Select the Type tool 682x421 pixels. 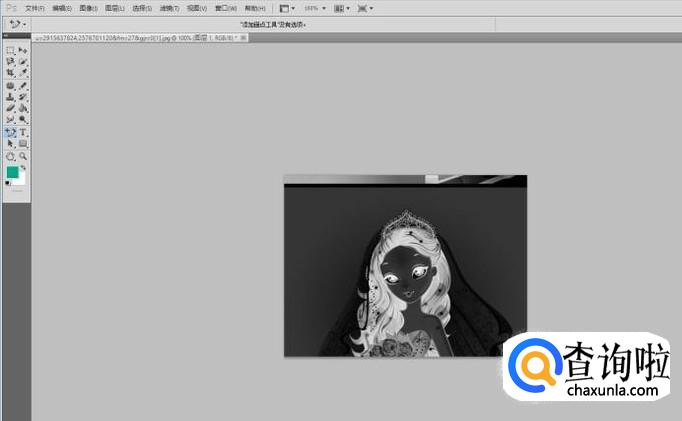coord(23,132)
